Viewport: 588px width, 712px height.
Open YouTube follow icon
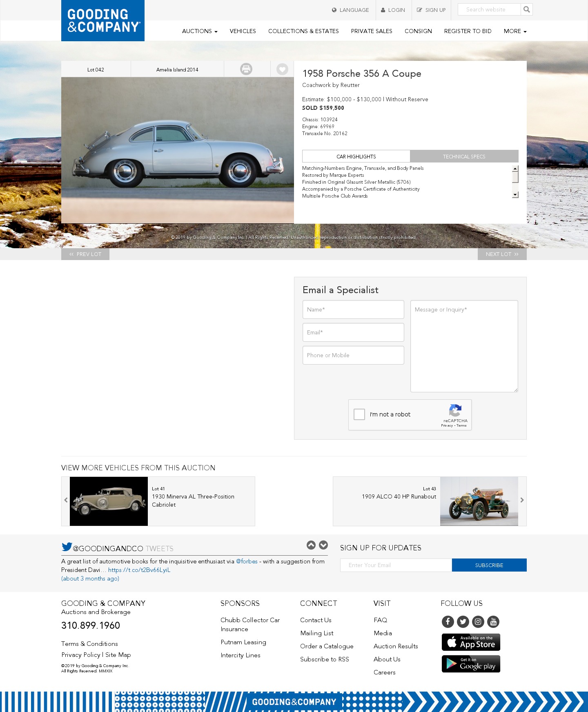493,622
